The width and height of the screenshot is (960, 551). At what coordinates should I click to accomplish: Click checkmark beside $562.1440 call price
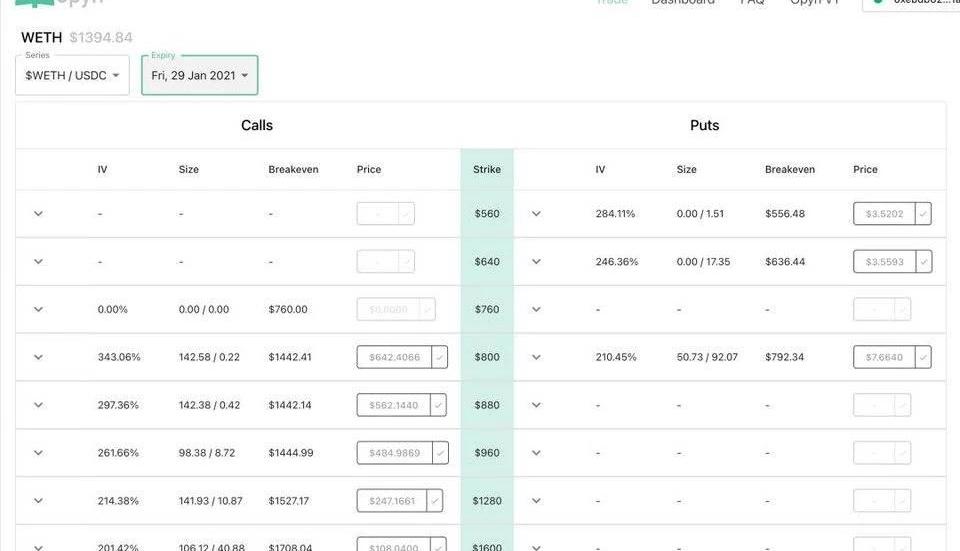click(439, 405)
